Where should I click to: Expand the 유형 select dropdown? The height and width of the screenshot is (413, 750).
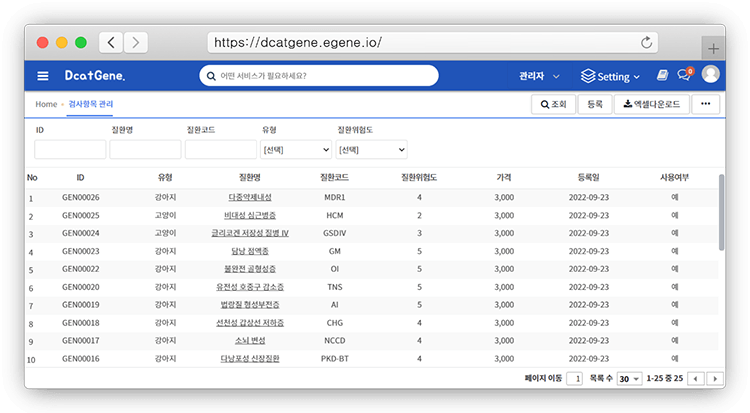coord(295,149)
